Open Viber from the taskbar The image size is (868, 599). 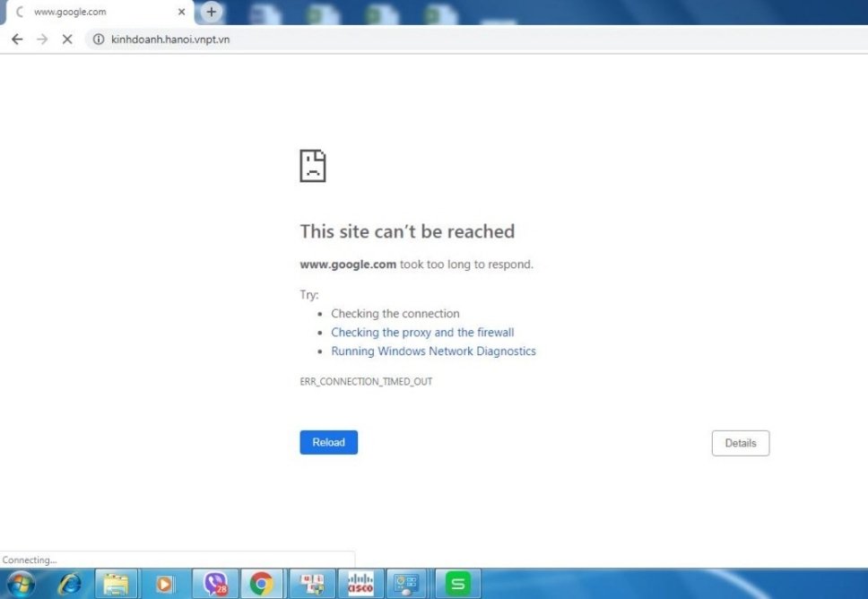pos(215,584)
